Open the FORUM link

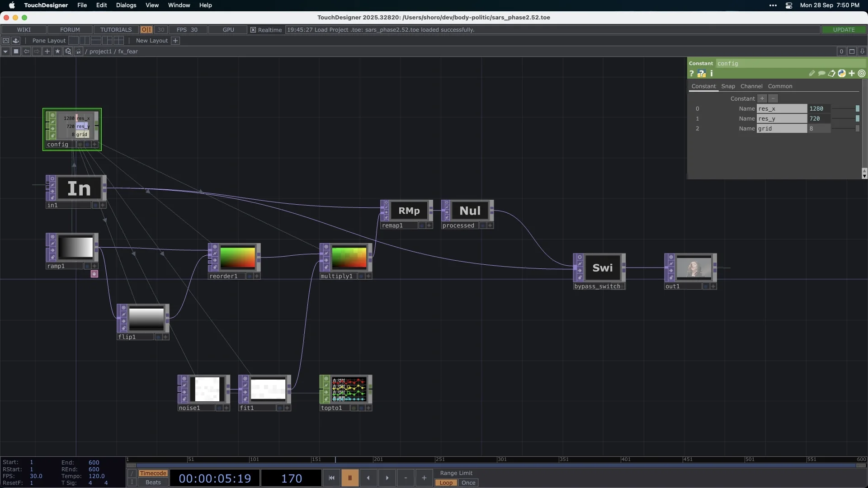tap(70, 30)
